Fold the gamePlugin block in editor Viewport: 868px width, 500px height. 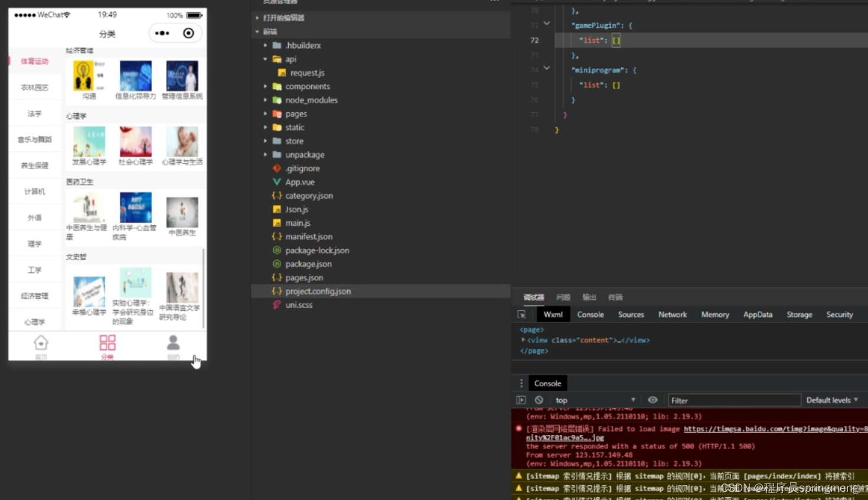point(547,23)
